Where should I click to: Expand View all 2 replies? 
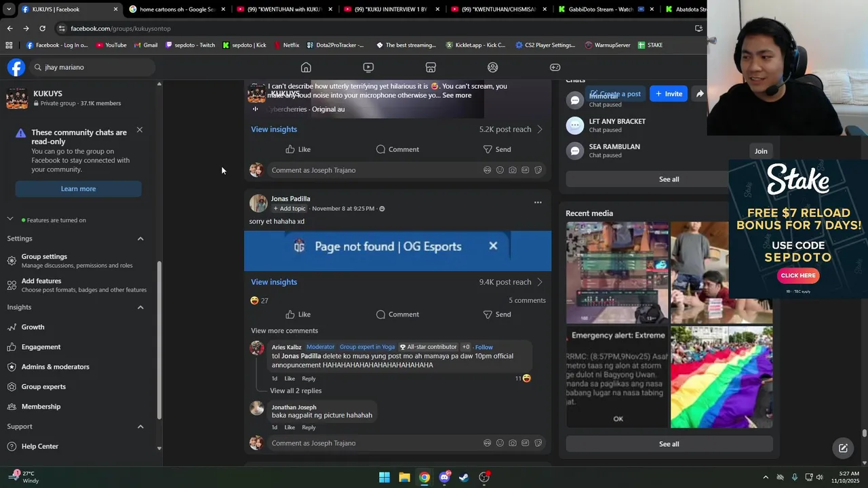point(296,390)
